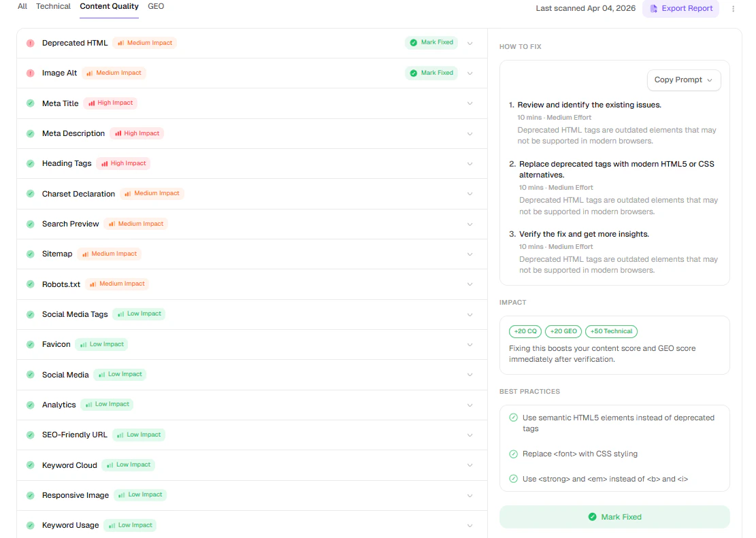Select the All tab
This screenshot has height=538, width=756.
22,6
